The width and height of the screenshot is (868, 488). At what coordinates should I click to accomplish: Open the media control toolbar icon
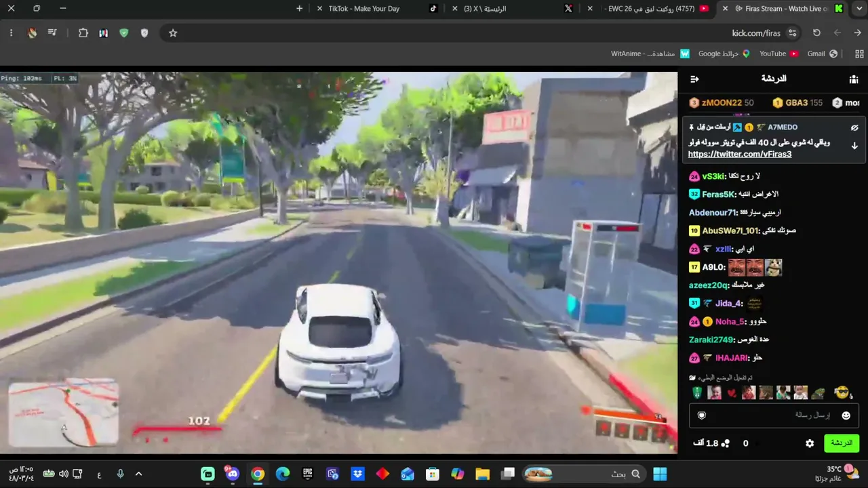click(52, 33)
